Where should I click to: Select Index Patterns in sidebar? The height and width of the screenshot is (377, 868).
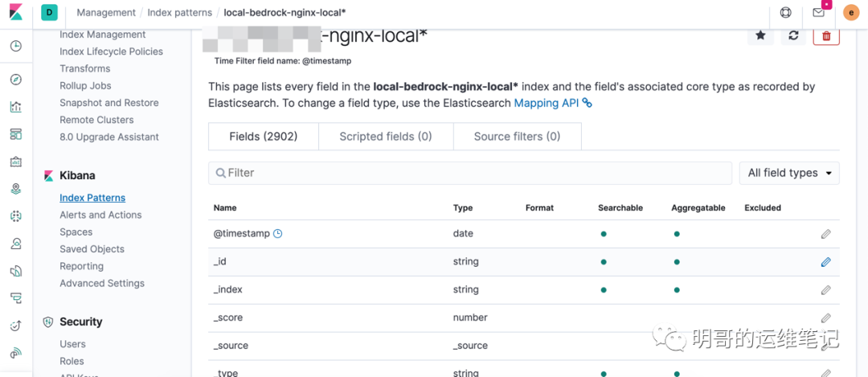pos(92,198)
